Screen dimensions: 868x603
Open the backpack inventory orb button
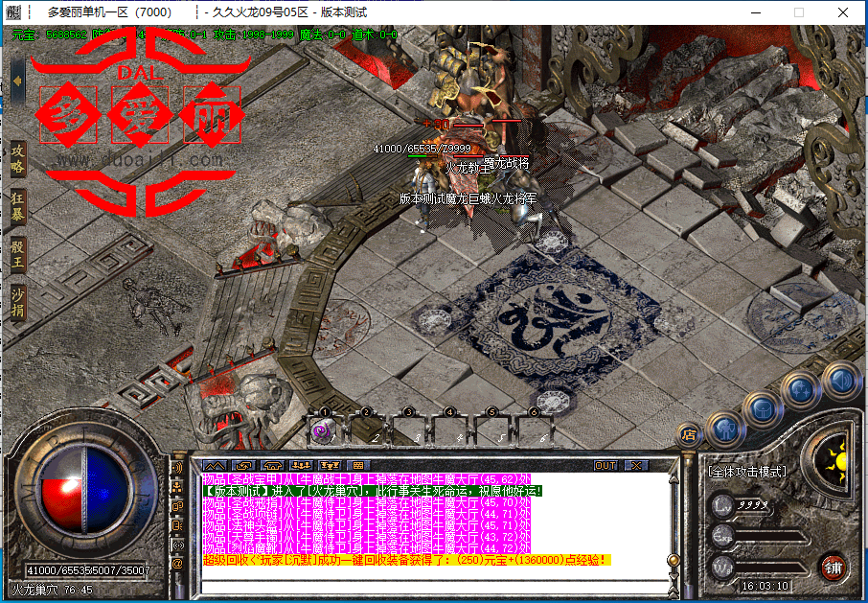tap(763, 409)
